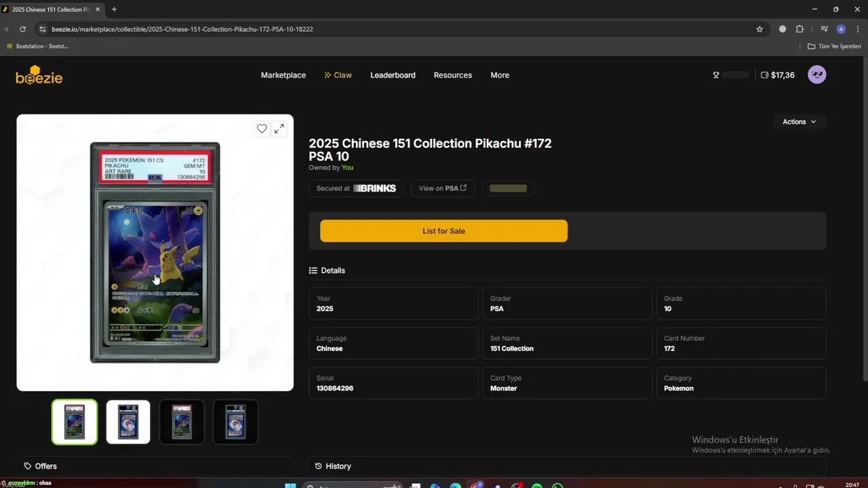
Task: Click the Details section heading
Action: [x=327, y=270]
